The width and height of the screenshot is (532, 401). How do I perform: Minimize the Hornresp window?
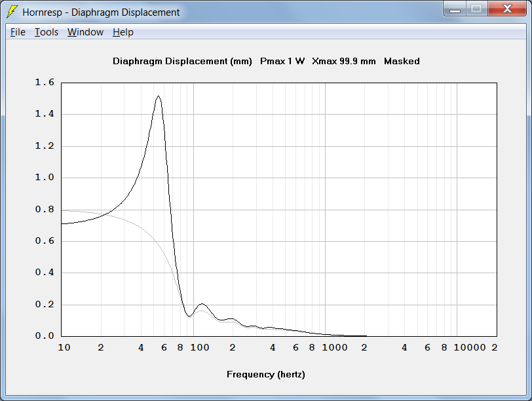pyautogui.click(x=455, y=9)
